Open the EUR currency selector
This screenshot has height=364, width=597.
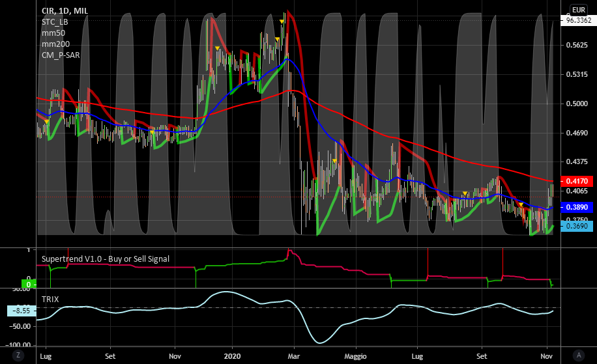pyautogui.click(x=579, y=10)
